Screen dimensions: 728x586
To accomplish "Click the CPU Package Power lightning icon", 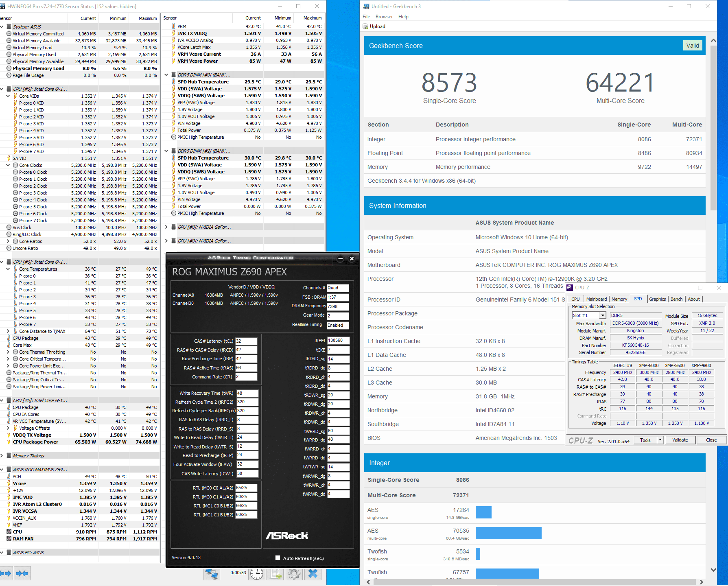I will coord(9,442).
